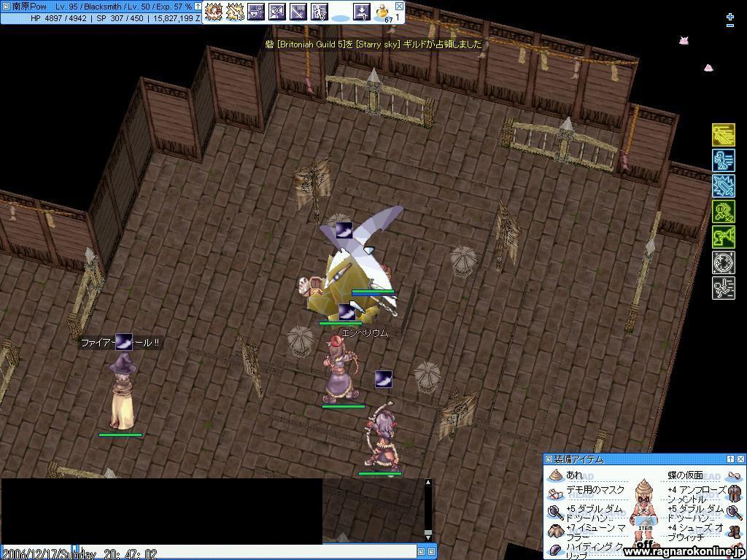Use the potion item with 67 count
This screenshot has width=747, height=560.
pos(383,12)
